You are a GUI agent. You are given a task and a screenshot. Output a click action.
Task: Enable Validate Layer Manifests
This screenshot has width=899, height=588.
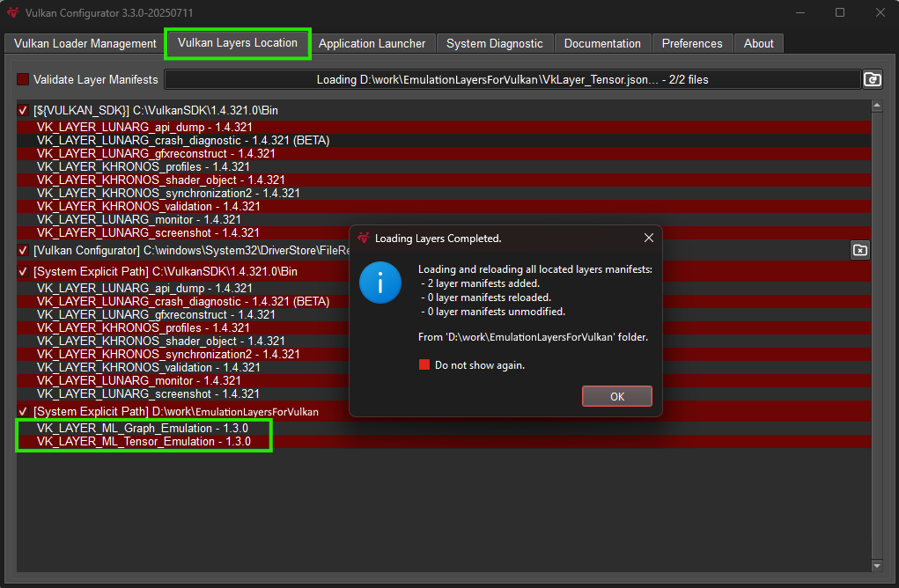[22, 79]
